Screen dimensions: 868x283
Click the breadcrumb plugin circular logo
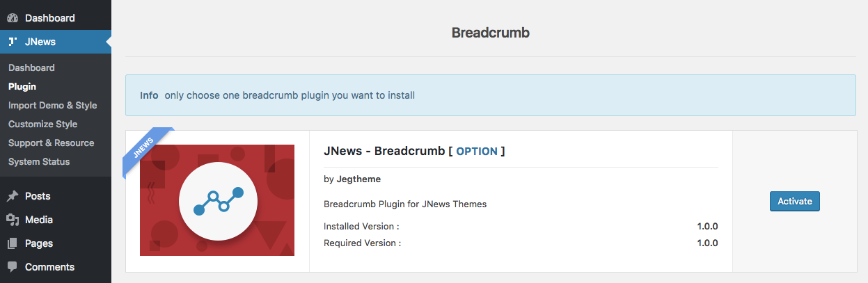point(218,202)
